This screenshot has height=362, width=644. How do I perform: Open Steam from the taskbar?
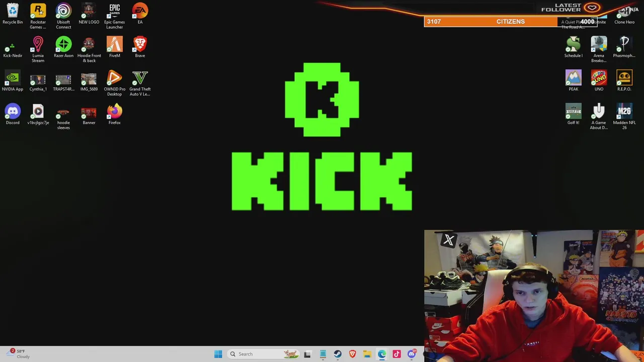pos(338,354)
